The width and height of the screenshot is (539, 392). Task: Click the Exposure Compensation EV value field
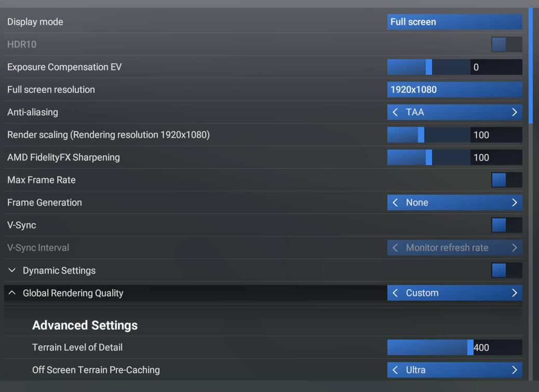[496, 67]
